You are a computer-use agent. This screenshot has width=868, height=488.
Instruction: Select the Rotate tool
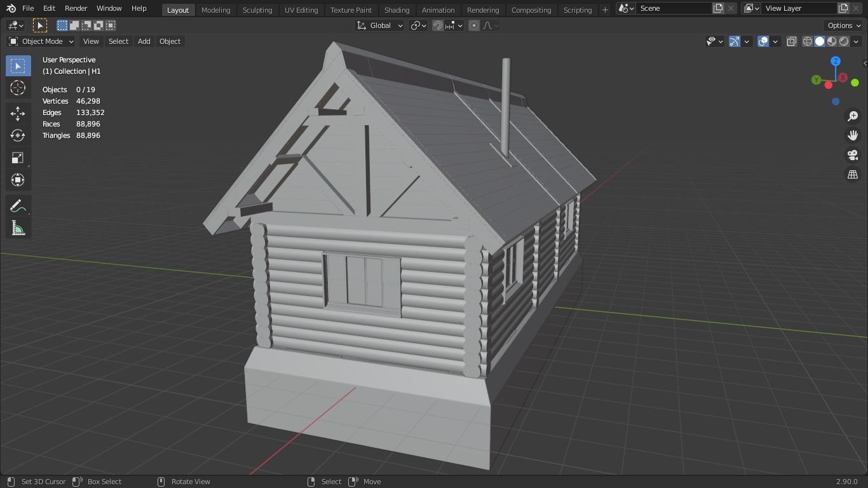click(x=18, y=135)
